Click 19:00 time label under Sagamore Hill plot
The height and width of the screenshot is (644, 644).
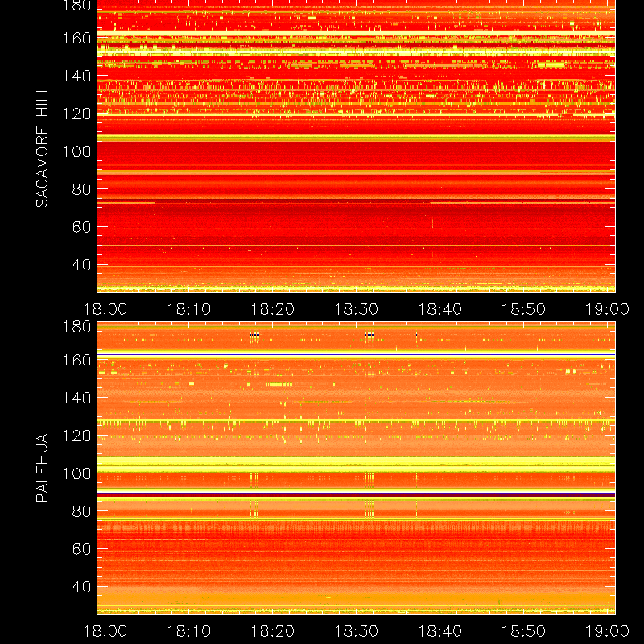[x=607, y=309]
